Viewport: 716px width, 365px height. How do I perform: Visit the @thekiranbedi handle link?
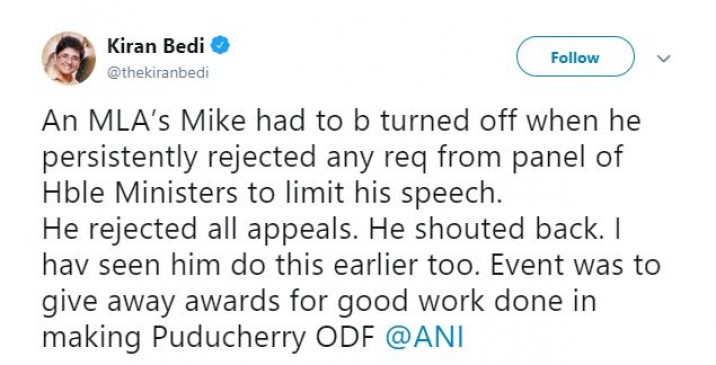point(158,73)
